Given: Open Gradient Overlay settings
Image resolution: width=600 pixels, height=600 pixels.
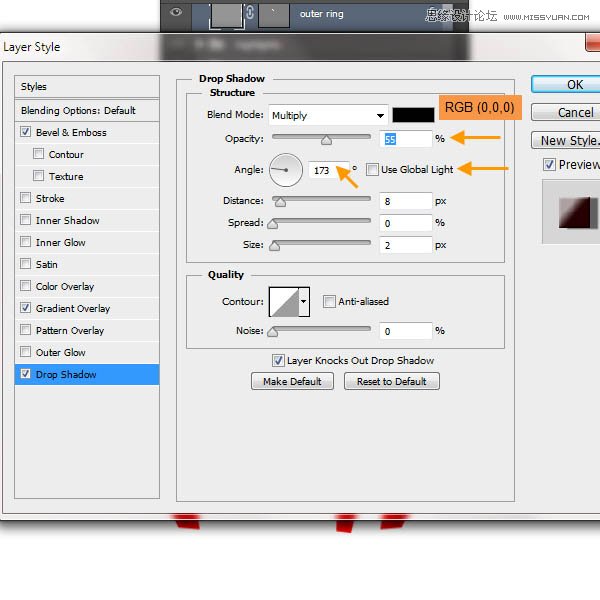Looking at the screenshot, I should tap(73, 308).
